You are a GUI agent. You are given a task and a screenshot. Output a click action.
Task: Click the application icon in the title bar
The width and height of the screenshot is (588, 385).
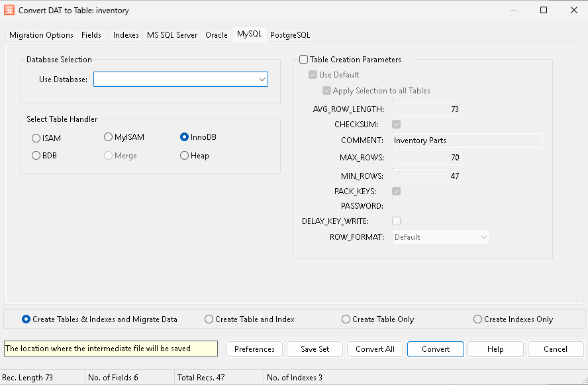pos(9,11)
